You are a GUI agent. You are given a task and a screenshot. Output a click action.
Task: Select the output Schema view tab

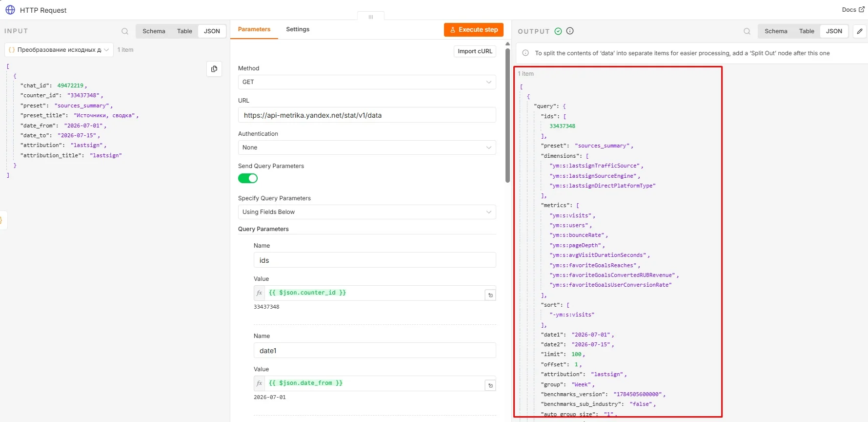776,31
